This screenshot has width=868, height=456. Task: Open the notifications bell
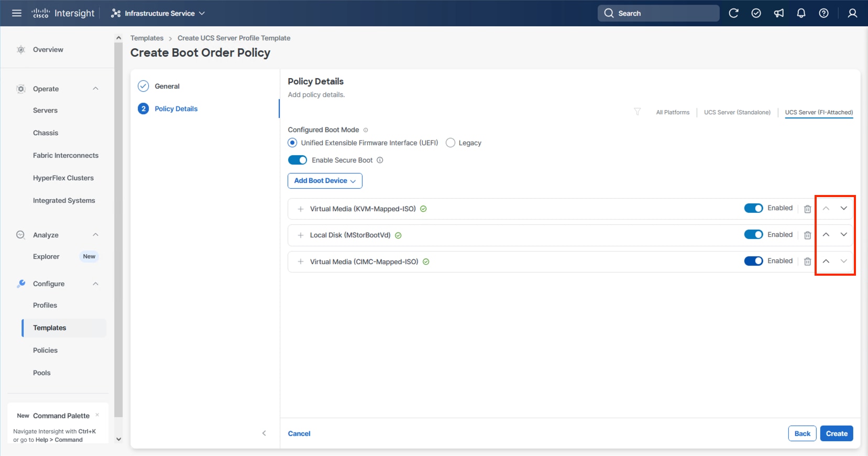[x=801, y=13]
